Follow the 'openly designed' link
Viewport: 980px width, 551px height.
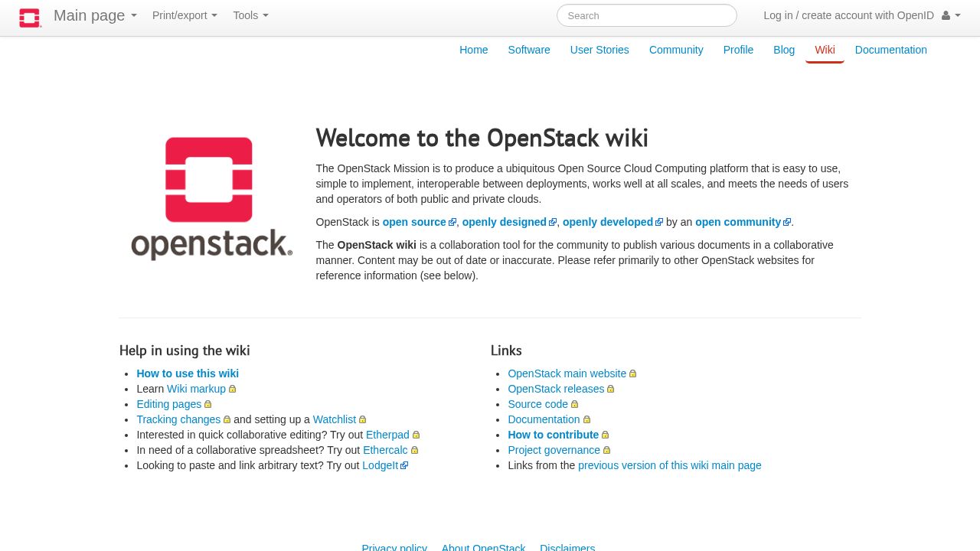tap(509, 222)
